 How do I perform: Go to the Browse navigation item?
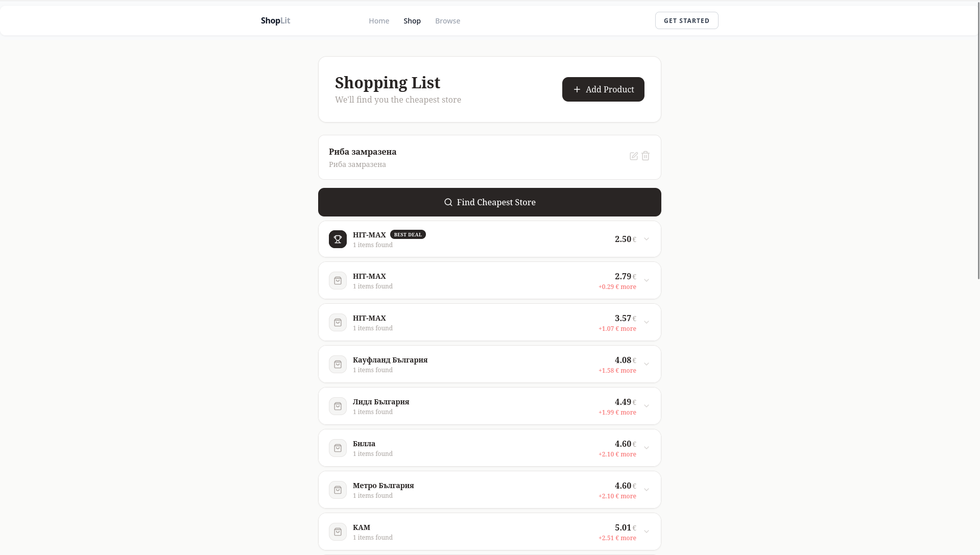pyautogui.click(x=447, y=21)
